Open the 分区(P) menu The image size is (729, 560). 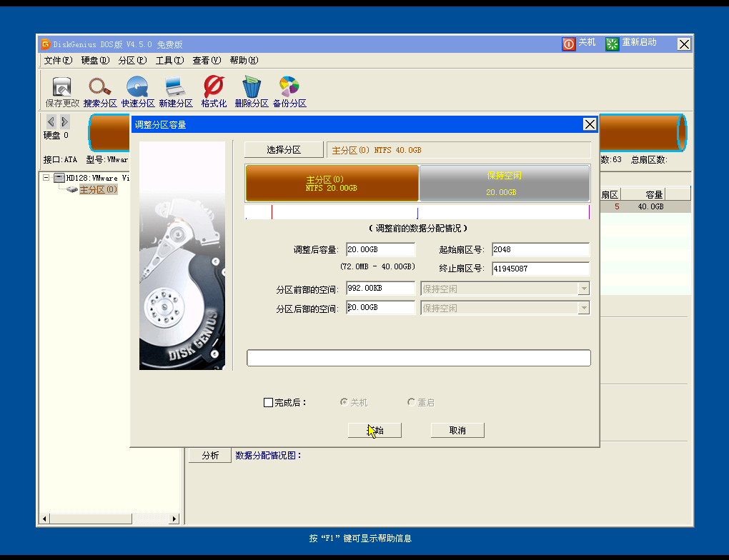(x=132, y=60)
